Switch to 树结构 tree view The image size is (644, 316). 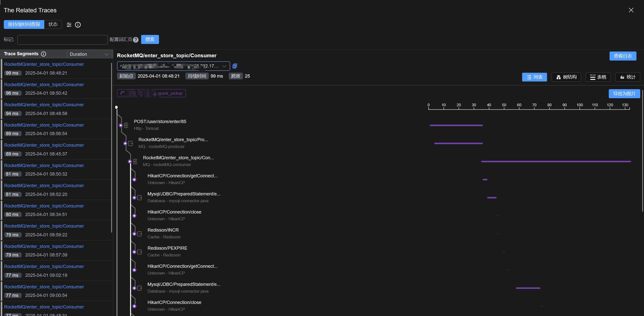(x=566, y=77)
